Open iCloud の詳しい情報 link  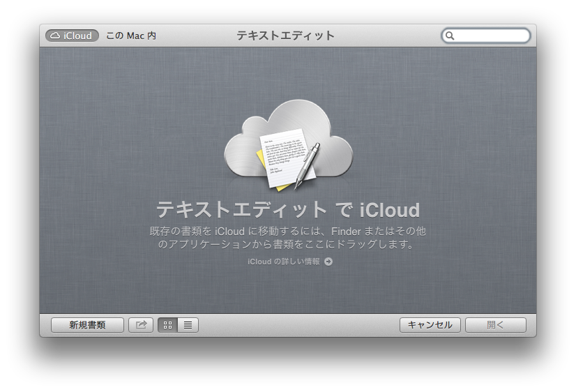[x=284, y=262]
